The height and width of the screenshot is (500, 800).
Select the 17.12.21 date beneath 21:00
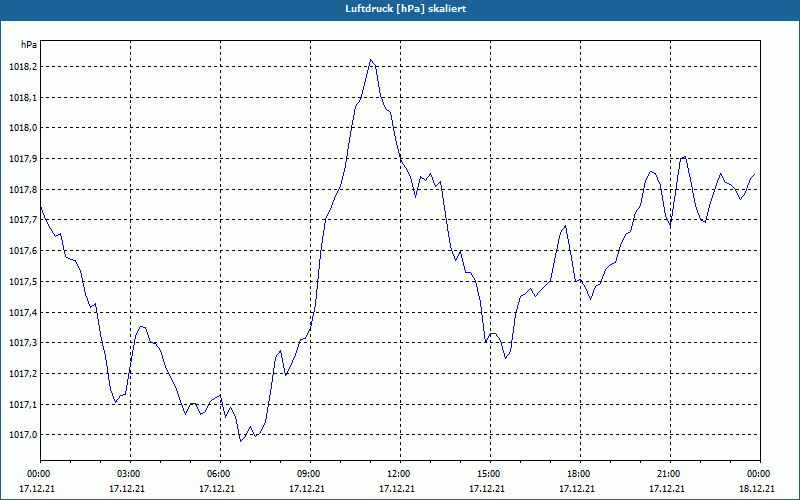coord(667,489)
